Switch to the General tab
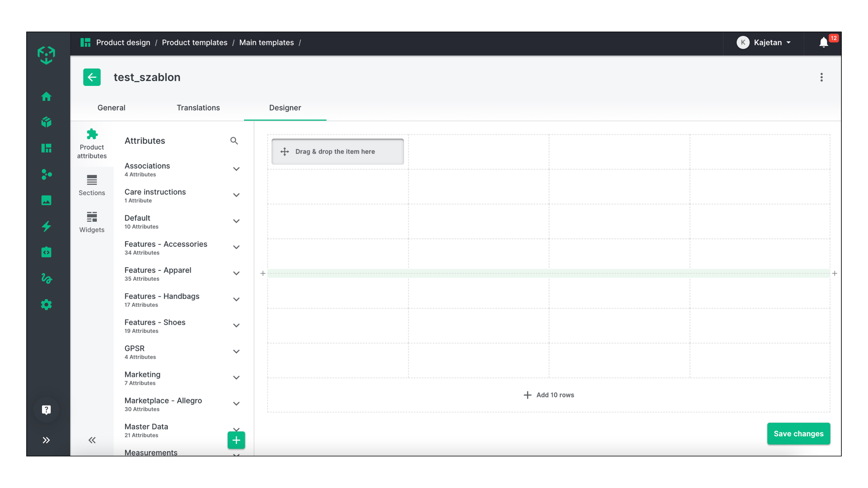 [111, 108]
